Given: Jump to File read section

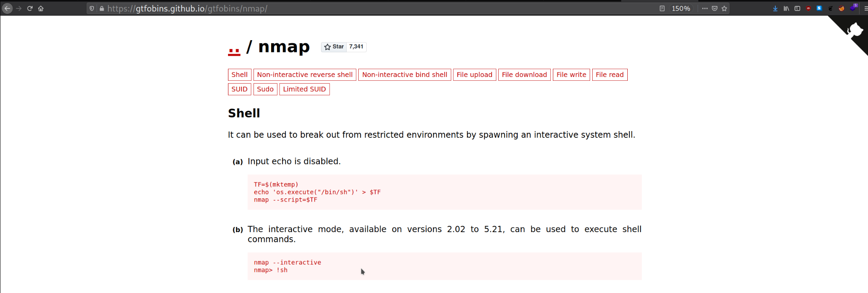Looking at the screenshot, I should point(610,75).
